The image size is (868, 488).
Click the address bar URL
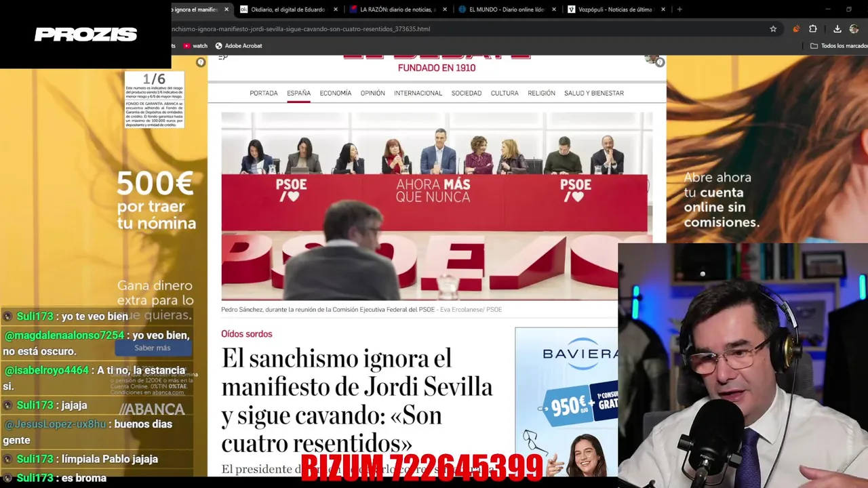pyautogui.click(x=301, y=29)
